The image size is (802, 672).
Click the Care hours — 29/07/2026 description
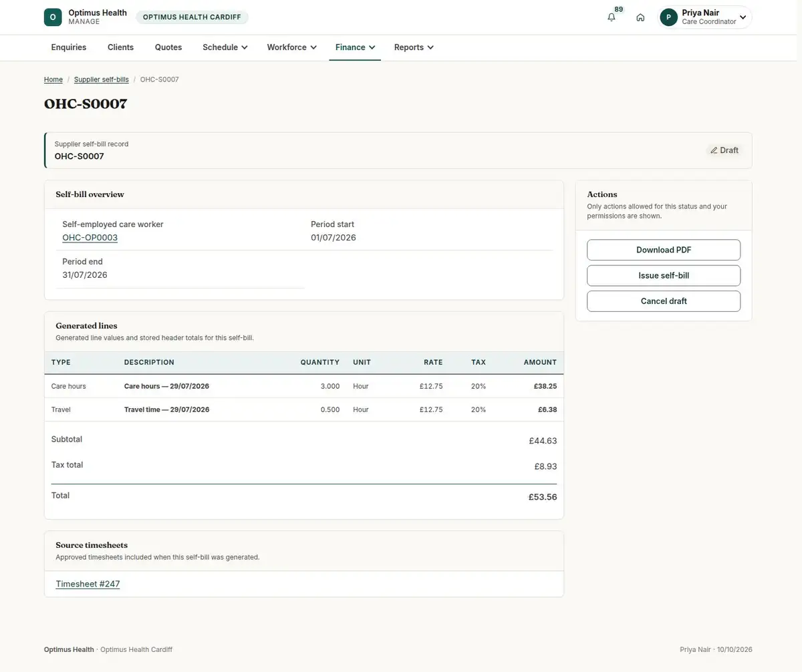click(x=167, y=386)
